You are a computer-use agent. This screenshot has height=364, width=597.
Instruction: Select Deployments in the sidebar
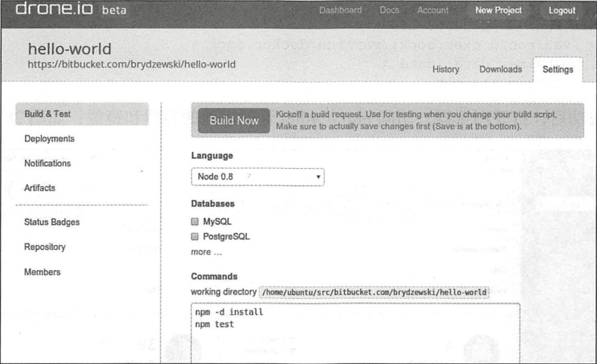pos(49,138)
